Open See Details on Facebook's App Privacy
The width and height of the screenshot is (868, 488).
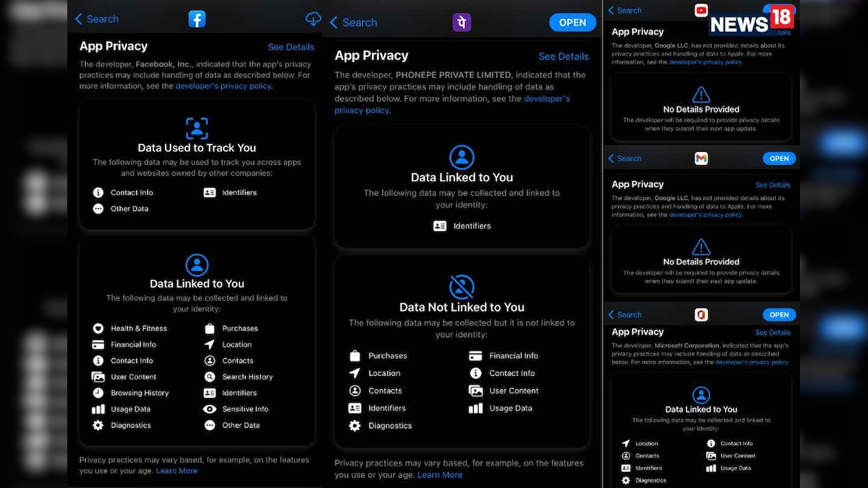tap(292, 46)
